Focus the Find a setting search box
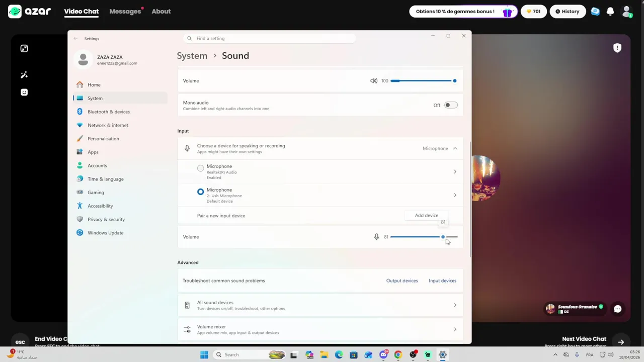Screen dimensions: 644x362 pos(270,38)
